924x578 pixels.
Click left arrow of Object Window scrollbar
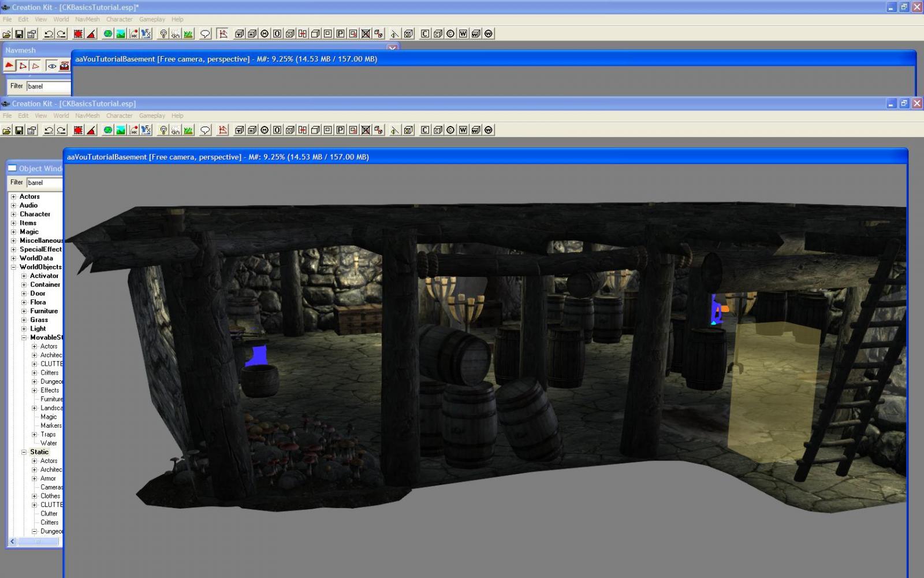(x=13, y=542)
